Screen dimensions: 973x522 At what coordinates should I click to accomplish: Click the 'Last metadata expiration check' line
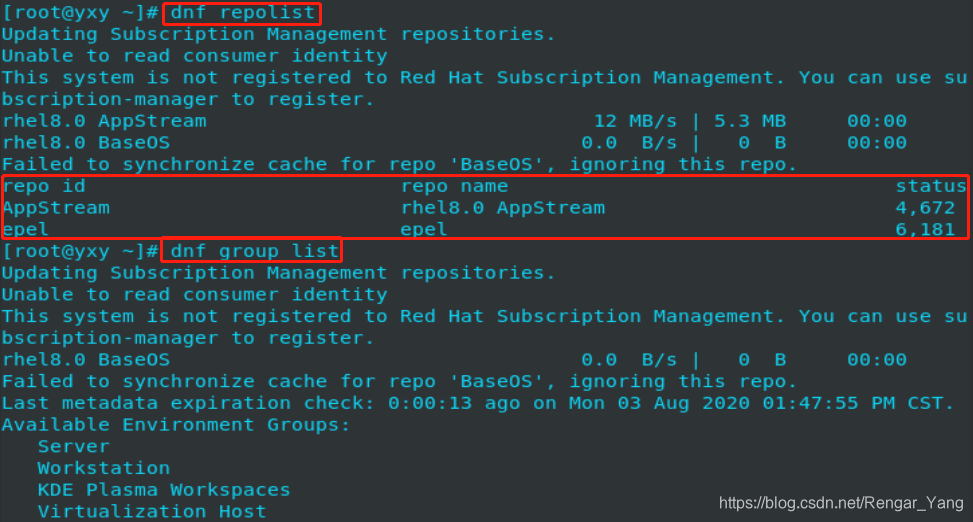[478, 403]
